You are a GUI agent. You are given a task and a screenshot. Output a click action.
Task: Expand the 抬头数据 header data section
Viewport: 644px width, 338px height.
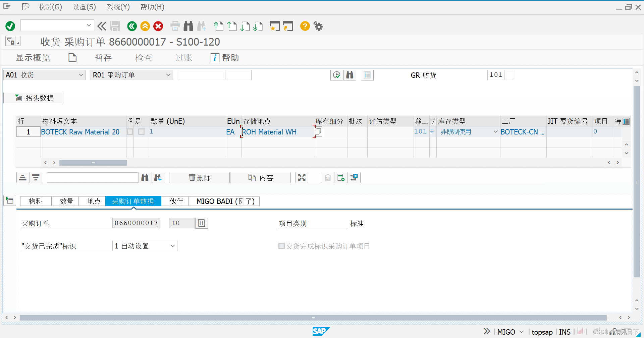pyautogui.click(x=34, y=98)
